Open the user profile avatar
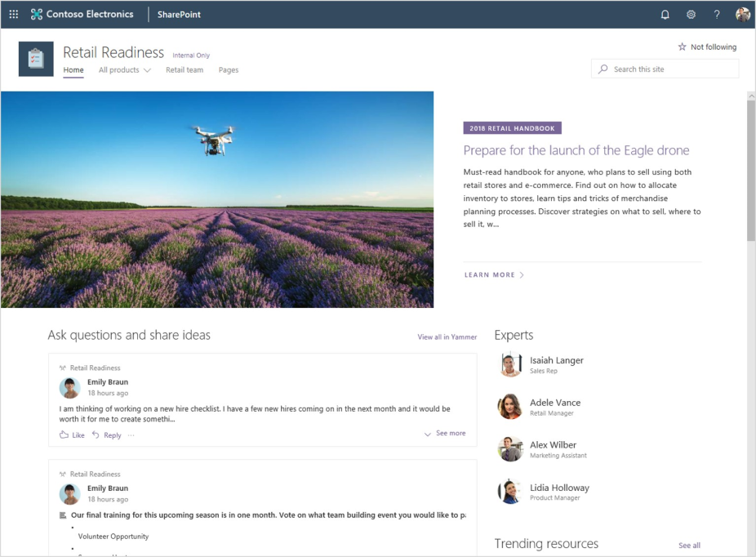 click(x=742, y=15)
